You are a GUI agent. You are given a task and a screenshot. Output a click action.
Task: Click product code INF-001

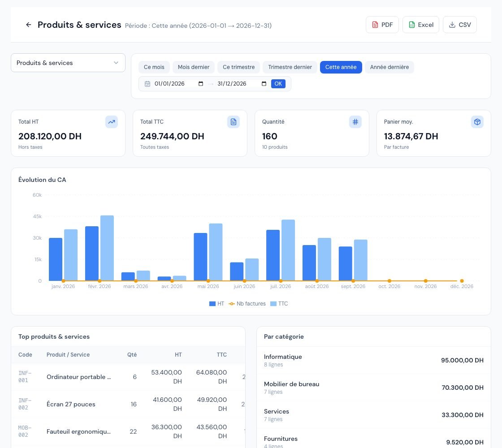click(25, 377)
